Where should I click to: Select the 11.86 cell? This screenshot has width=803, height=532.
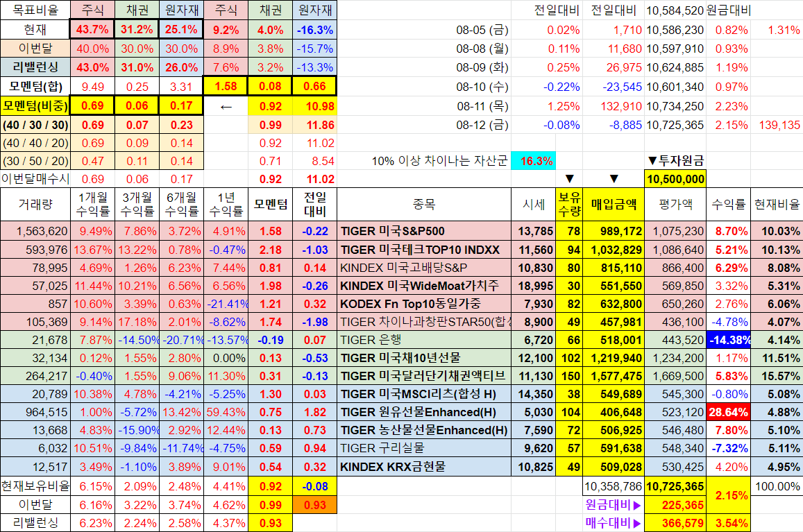(x=315, y=125)
